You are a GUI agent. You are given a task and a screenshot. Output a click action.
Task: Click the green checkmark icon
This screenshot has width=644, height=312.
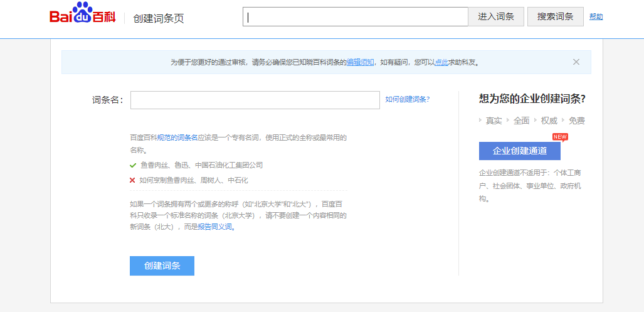point(133,165)
